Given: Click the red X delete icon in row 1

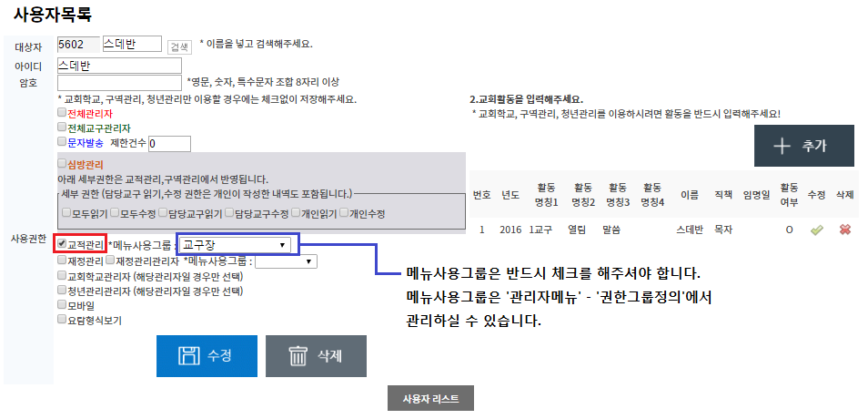Looking at the screenshot, I should (x=844, y=230).
